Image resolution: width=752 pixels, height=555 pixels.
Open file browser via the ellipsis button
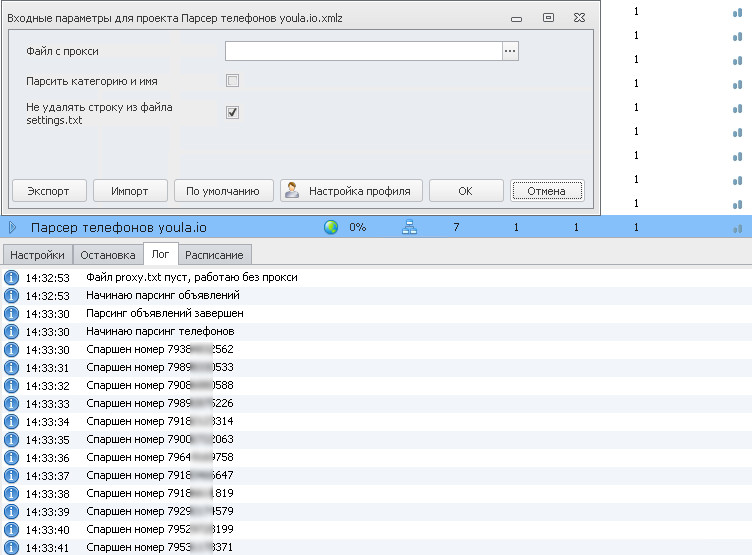point(510,51)
